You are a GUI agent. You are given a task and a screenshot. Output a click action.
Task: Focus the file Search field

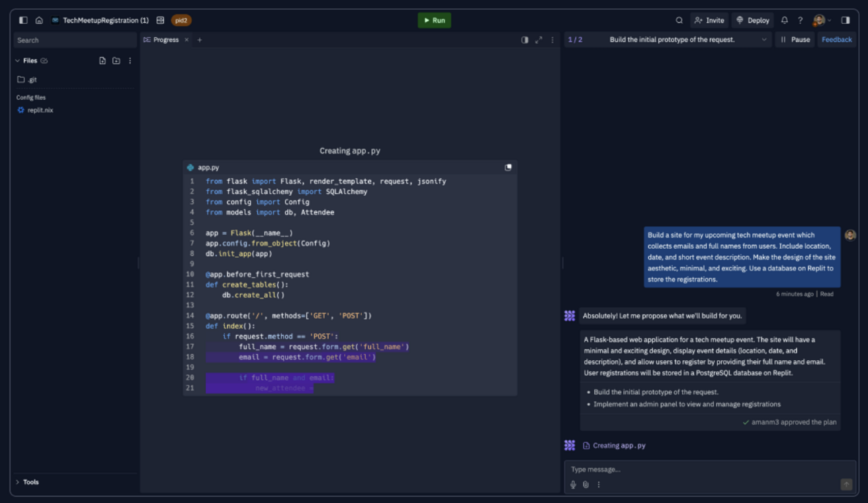coord(75,40)
